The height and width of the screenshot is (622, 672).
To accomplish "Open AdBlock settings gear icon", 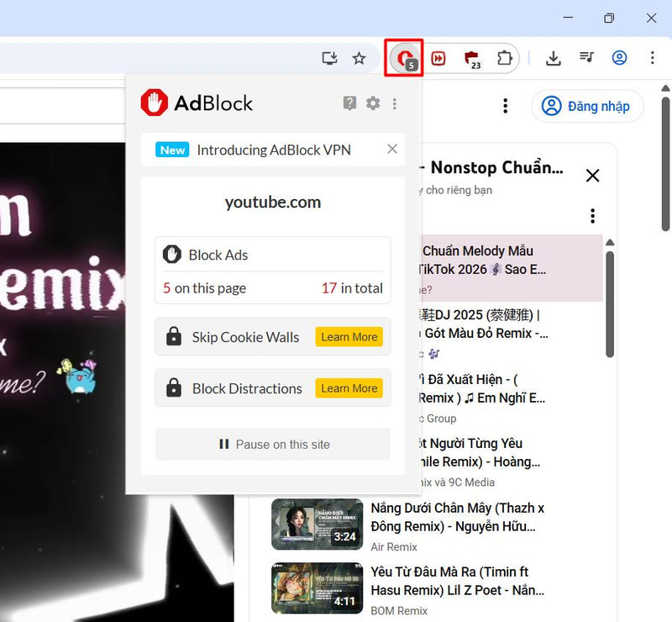I will [x=373, y=103].
